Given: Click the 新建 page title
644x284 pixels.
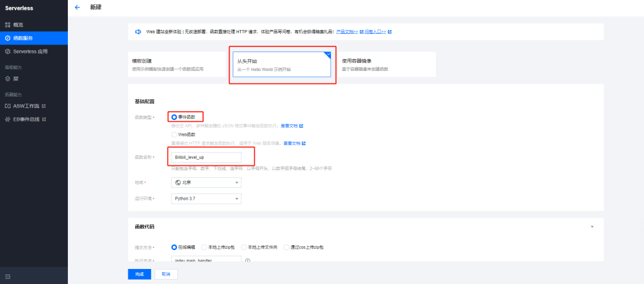Looking at the screenshot, I should coord(96,8).
